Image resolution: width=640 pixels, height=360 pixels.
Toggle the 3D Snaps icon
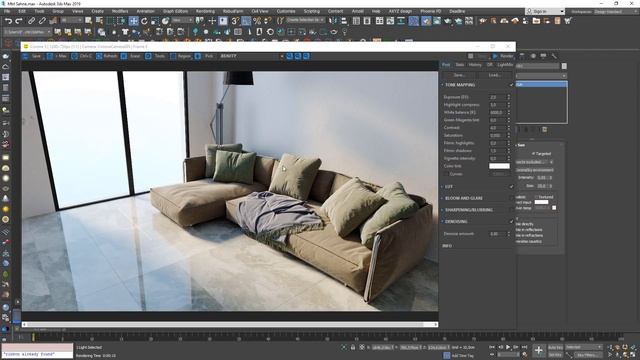[x=235, y=21]
